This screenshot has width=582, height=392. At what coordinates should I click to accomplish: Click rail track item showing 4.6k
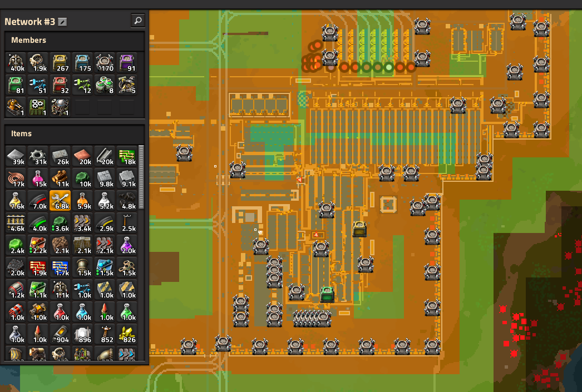pos(16,223)
